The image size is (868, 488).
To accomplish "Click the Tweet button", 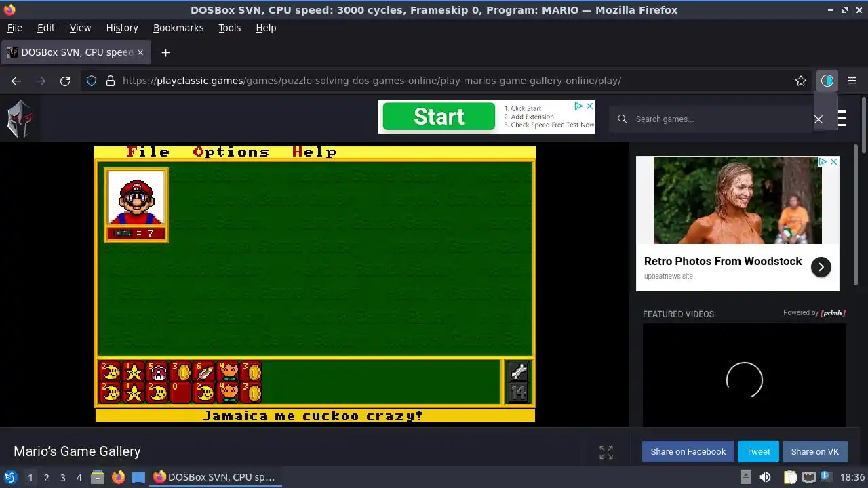I will point(758,451).
